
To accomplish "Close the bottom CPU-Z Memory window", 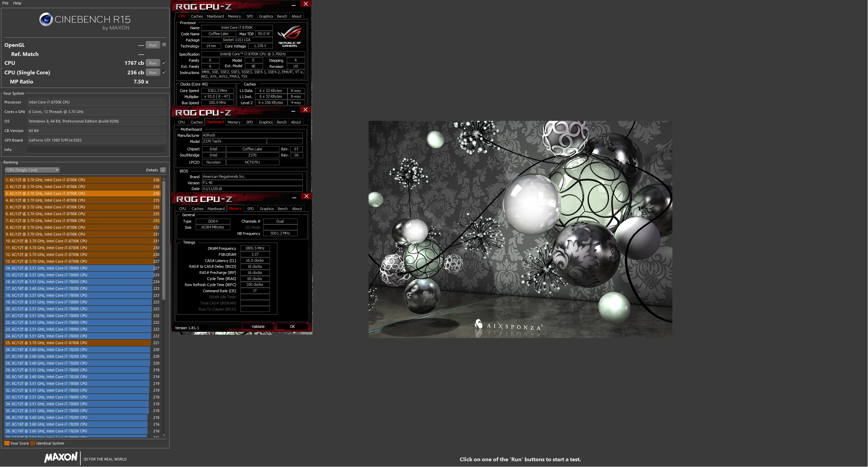I will [307, 196].
